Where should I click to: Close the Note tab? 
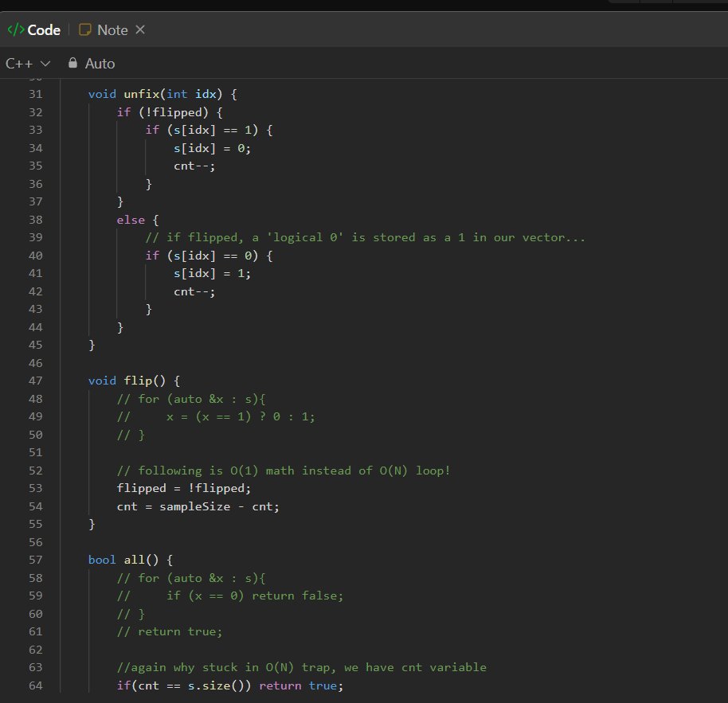(140, 29)
